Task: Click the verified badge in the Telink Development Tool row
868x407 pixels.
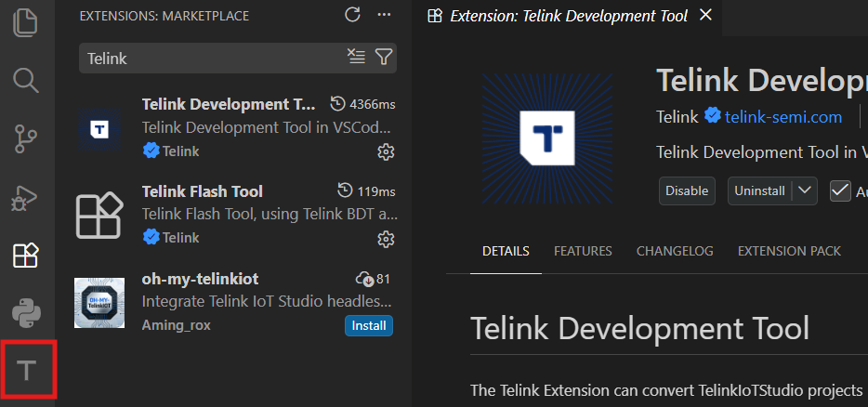Action: point(151,151)
